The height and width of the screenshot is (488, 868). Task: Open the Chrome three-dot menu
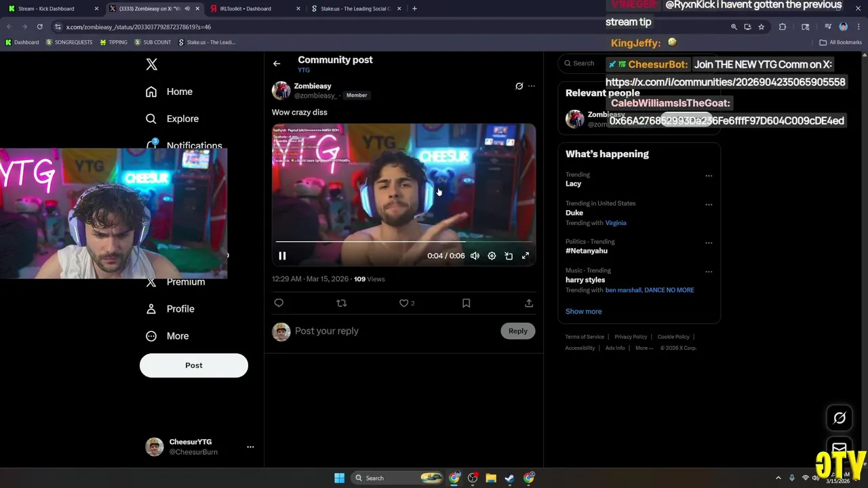[x=858, y=26]
